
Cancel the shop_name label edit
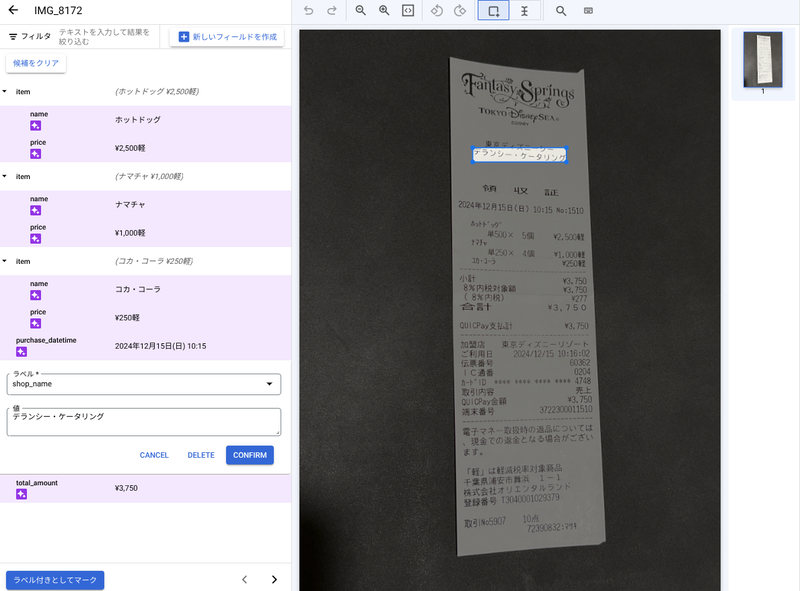(154, 455)
